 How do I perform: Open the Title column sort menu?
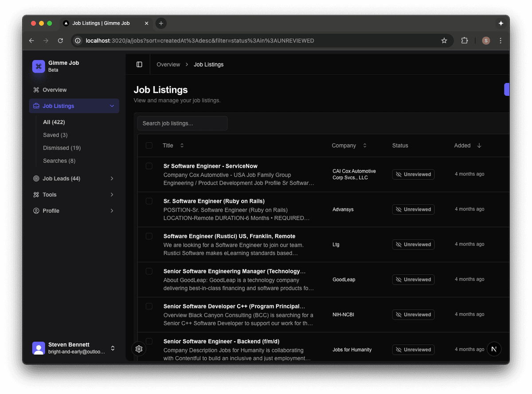182,146
